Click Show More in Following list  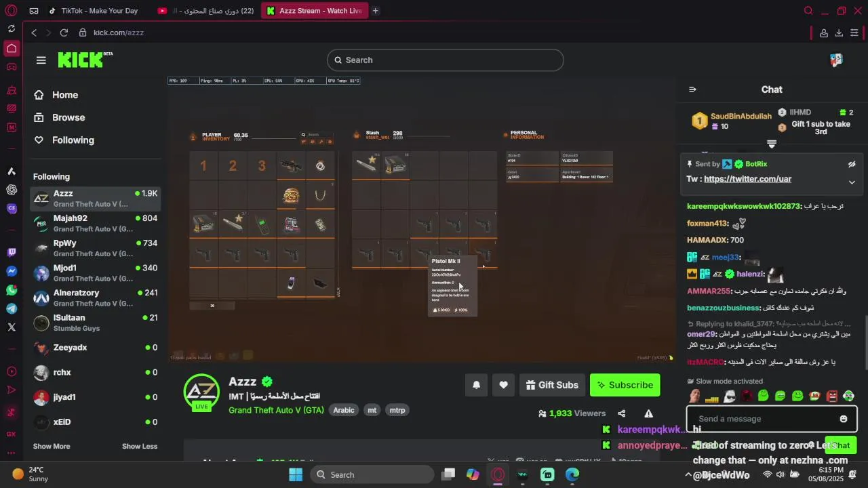52,446
